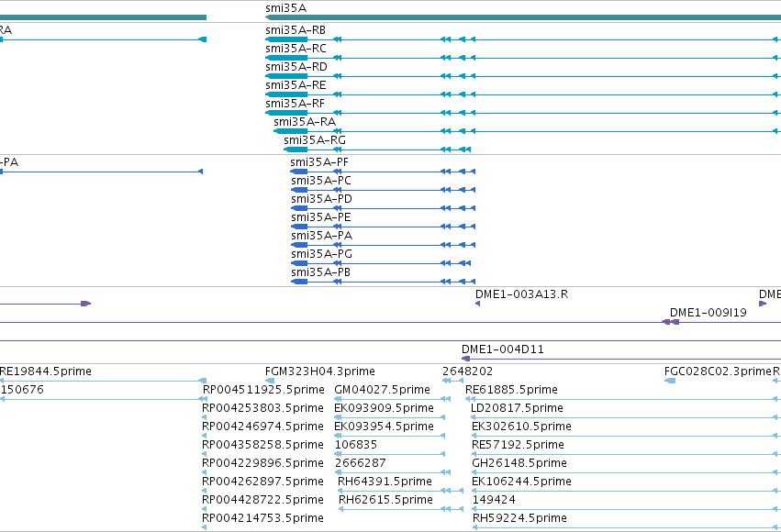This screenshot has height=532, width=781.
Task: Click protein feature smi35A-PD
Action: coord(322,199)
